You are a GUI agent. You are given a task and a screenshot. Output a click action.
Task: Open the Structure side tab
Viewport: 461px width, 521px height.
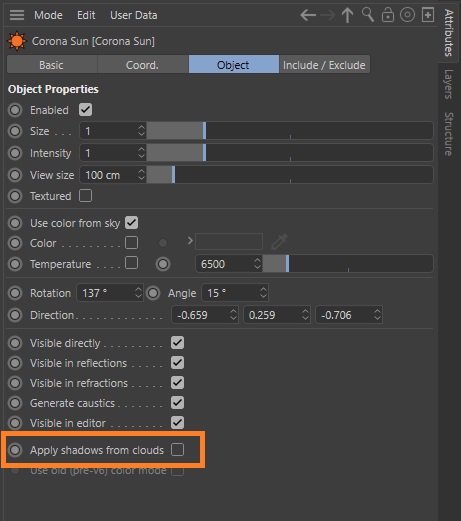tap(449, 134)
